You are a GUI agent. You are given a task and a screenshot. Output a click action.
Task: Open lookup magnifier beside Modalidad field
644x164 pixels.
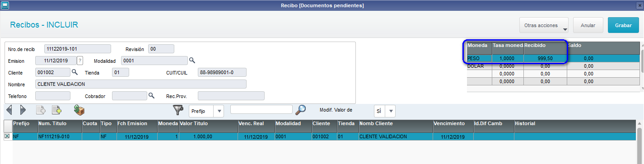pyautogui.click(x=192, y=61)
